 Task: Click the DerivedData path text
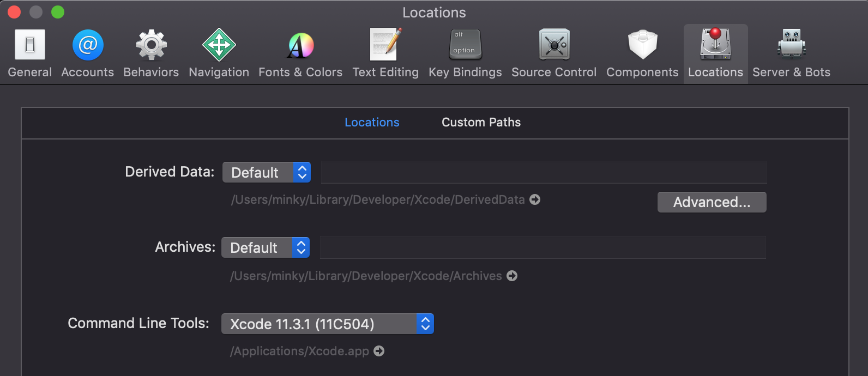(378, 200)
